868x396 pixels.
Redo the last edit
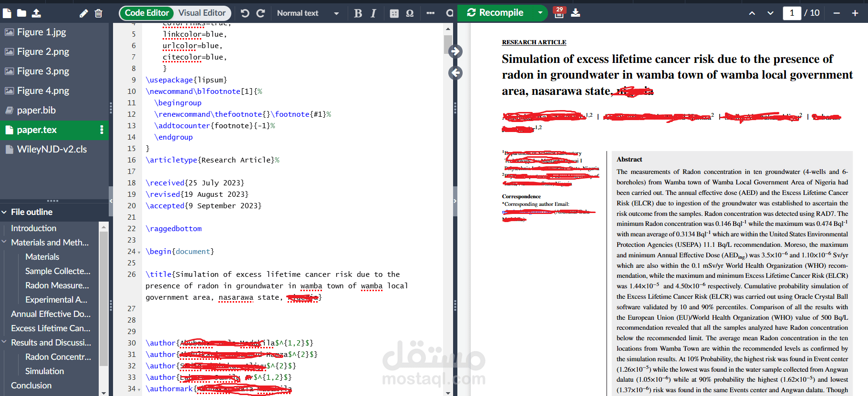pyautogui.click(x=260, y=13)
